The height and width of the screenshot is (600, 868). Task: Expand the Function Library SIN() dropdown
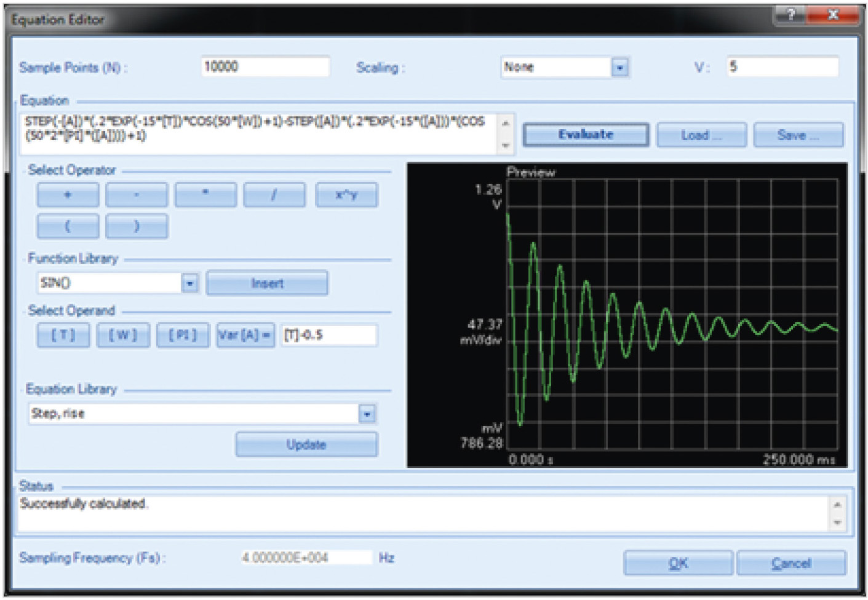pos(190,283)
